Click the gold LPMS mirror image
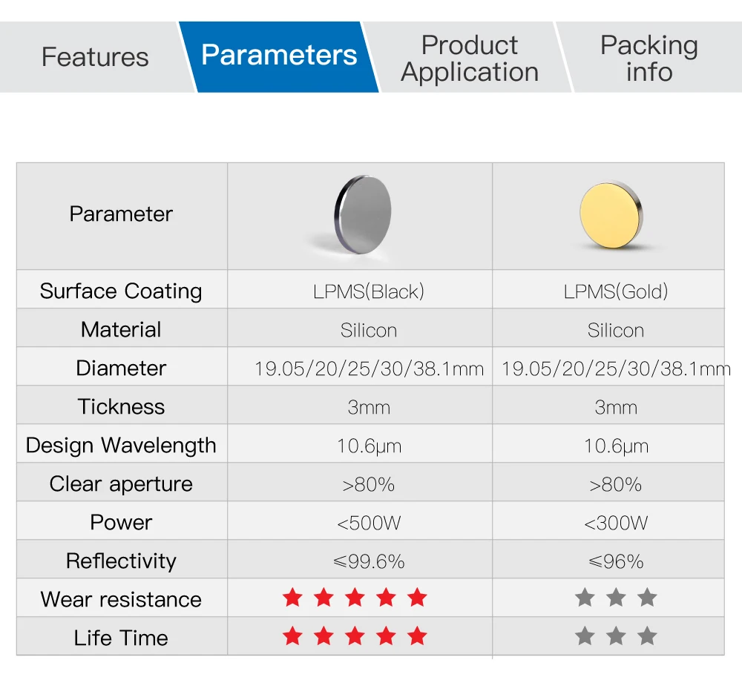Screen dimensions: 742x700 click(x=611, y=215)
